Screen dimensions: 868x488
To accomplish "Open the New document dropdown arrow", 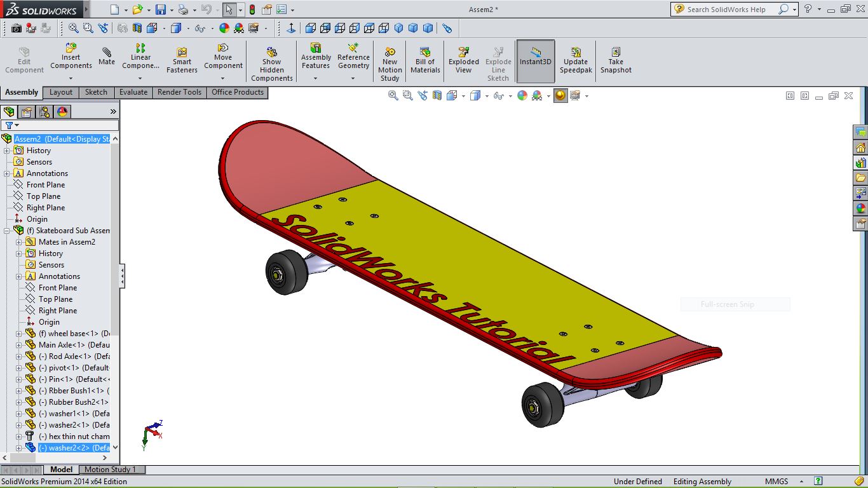I will point(126,10).
